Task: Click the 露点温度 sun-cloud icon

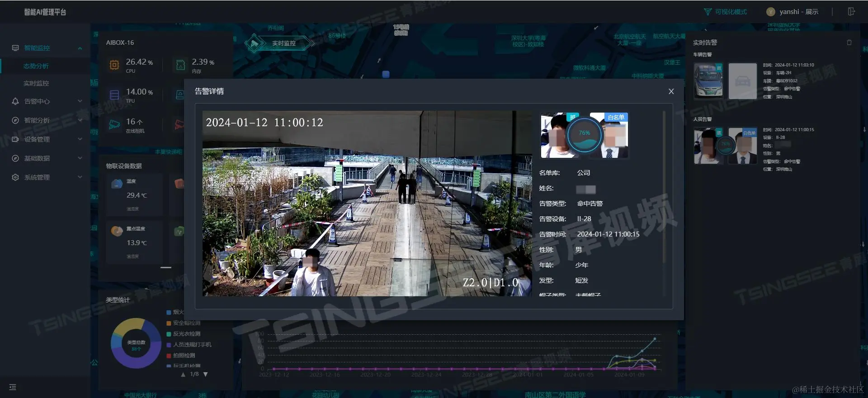Action: [117, 231]
